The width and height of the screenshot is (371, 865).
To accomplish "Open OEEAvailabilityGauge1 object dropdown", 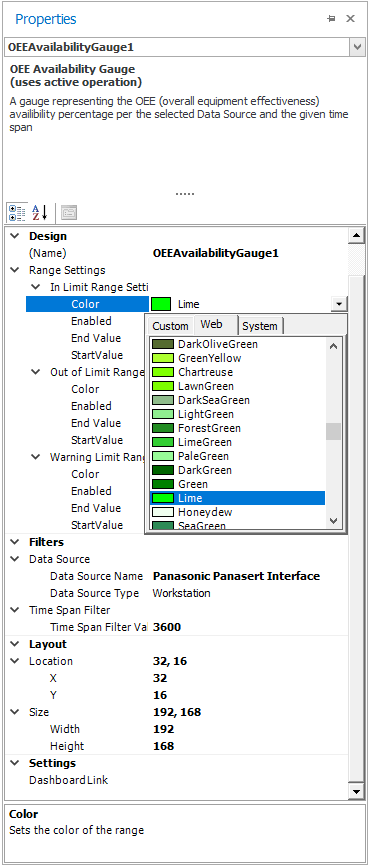I will (358, 47).
